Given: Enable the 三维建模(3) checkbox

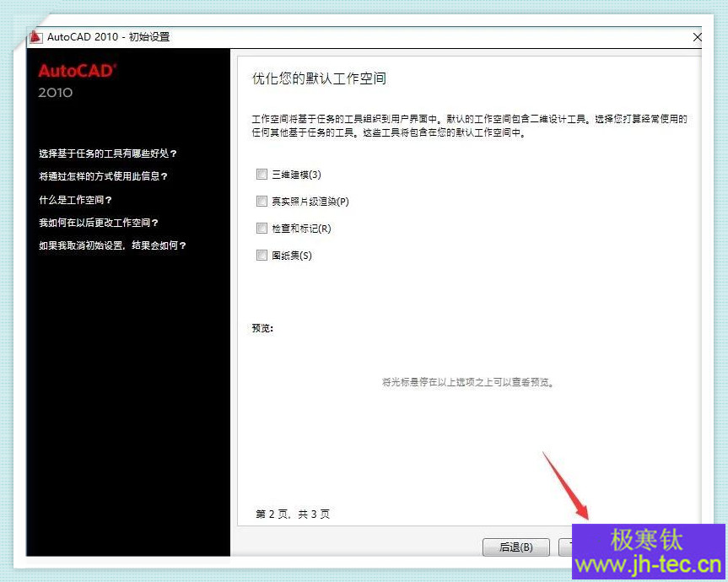Looking at the screenshot, I should click(x=262, y=174).
